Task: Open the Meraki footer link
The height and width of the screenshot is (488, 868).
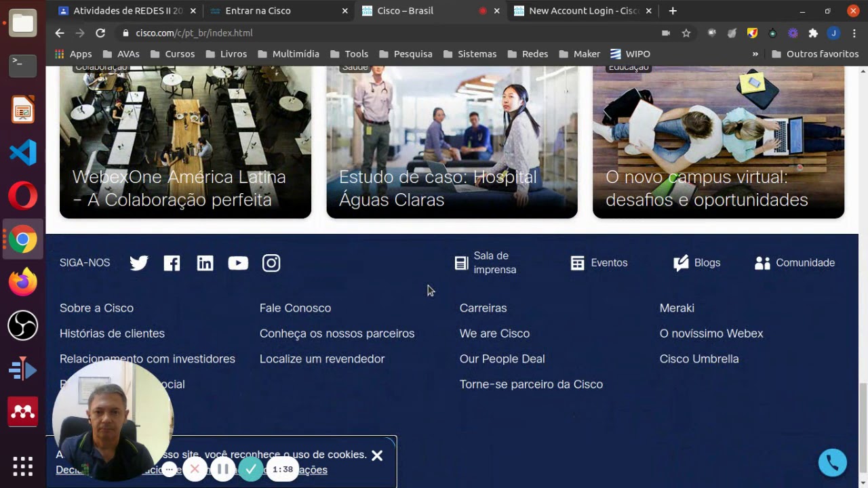Action: pos(677,308)
